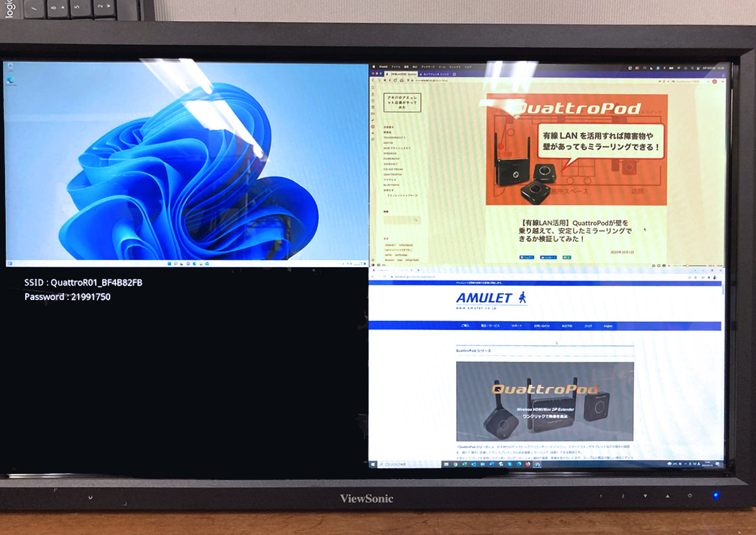The width and height of the screenshot is (756, 535).
Task: Open the notification center on Windows 10 taskbar
Action: click(x=718, y=464)
